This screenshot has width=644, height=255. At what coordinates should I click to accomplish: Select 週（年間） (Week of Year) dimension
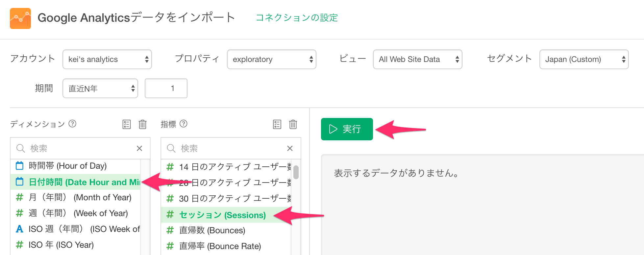point(75,213)
